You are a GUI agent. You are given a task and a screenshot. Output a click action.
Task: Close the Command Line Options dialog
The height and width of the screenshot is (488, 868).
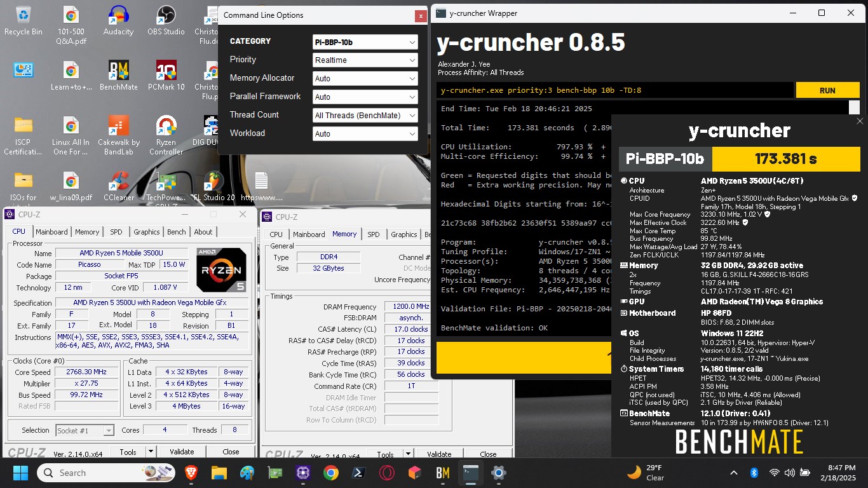[420, 16]
